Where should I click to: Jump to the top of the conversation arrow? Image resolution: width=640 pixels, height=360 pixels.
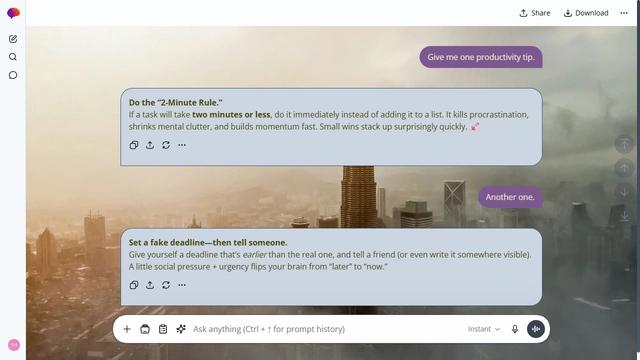(624, 144)
